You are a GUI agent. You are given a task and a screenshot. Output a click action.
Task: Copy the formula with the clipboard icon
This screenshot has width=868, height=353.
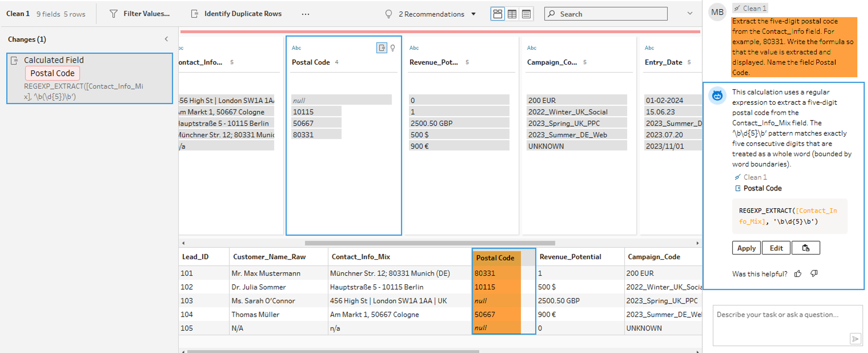point(806,248)
